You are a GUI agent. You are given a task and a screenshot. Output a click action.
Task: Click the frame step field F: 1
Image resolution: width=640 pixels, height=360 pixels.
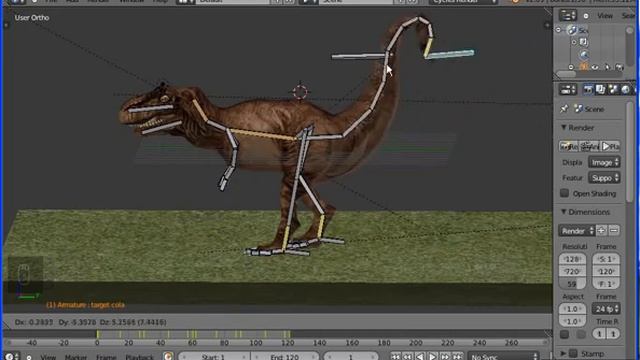pyautogui.click(x=606, y=284)
